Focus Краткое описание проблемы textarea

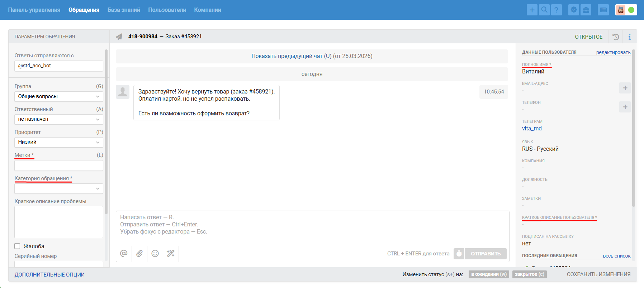[x=59, y=222]
